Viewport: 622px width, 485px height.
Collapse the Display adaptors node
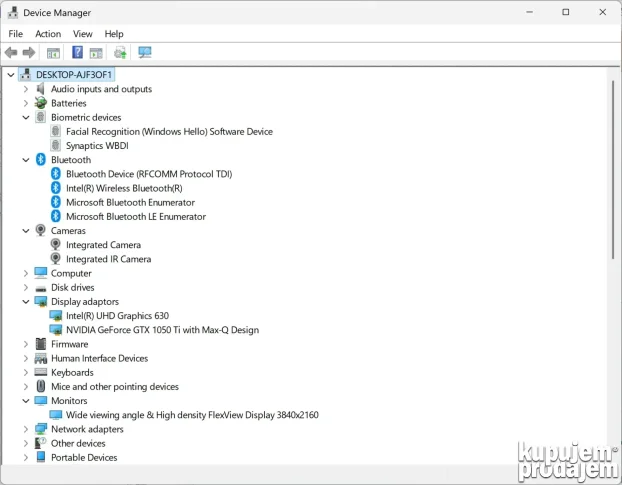tap(26, 301)
